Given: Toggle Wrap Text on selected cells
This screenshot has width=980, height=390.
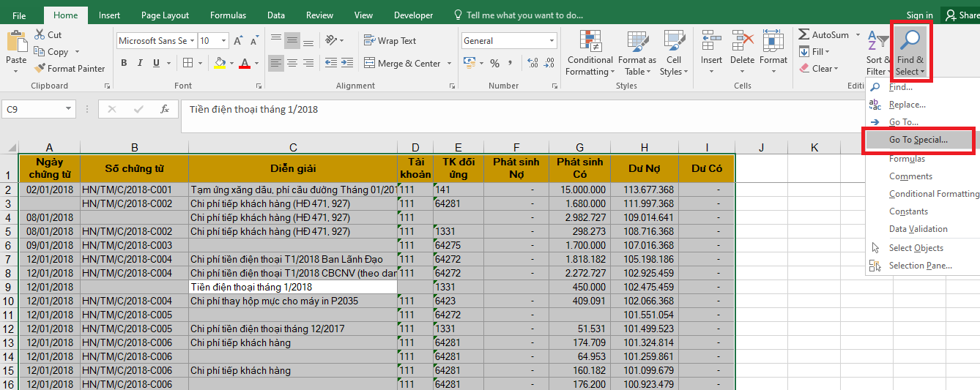Looking at the screenshot, I should tap(390, 41).
